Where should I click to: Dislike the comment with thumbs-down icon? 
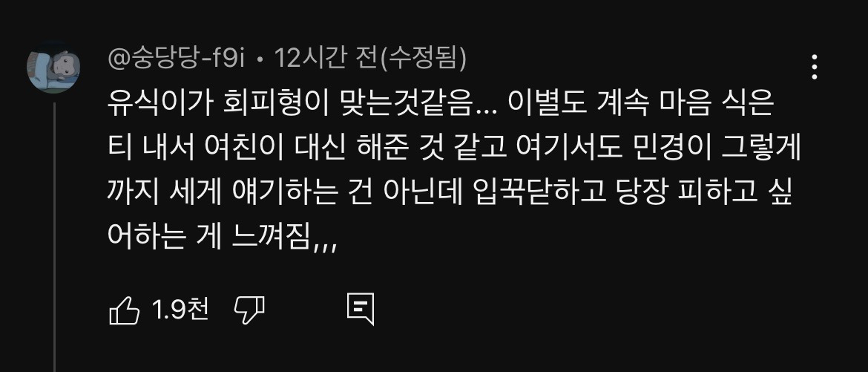[x=249, y=310]
